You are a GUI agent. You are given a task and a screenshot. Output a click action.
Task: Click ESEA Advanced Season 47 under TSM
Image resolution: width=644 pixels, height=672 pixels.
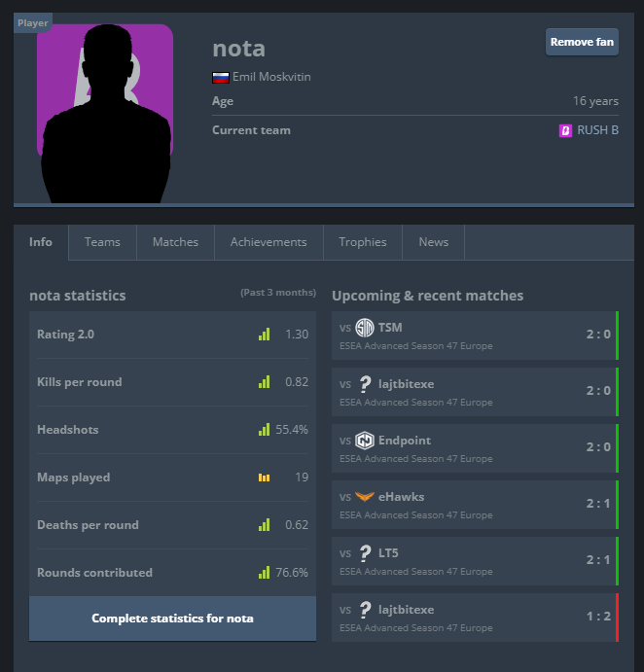click(x=416, y=346)
